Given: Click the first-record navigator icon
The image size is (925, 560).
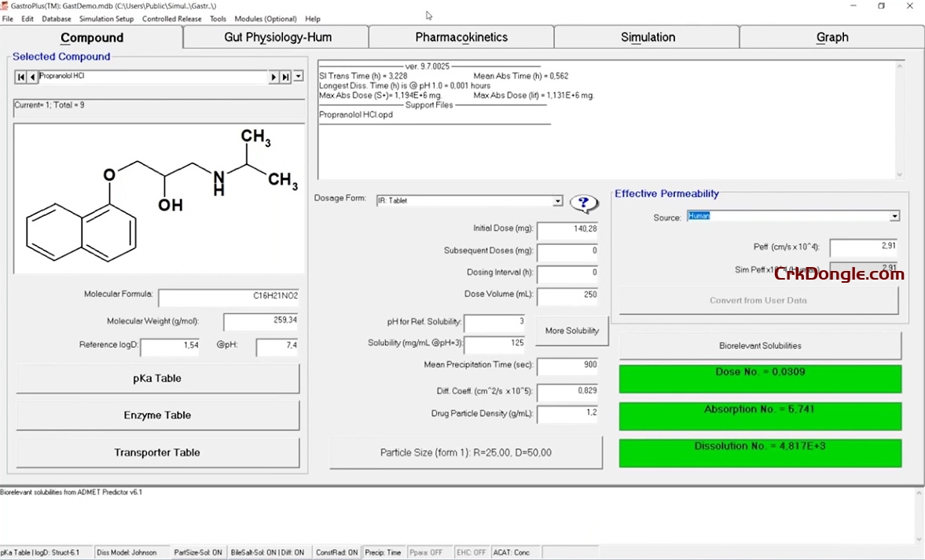Looking at the screenshot, I should pyautogui.click(x=20, y=76).
